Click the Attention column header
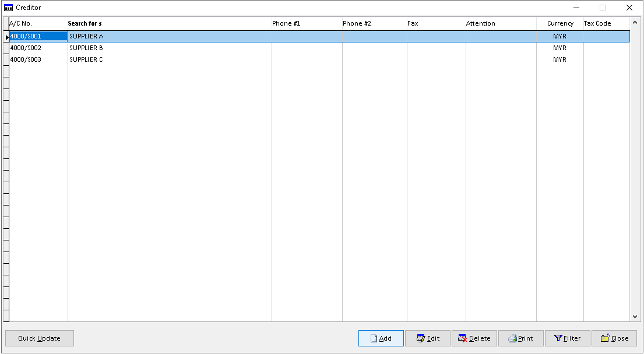This screenshot has height=354, width=644. (501, 23)
